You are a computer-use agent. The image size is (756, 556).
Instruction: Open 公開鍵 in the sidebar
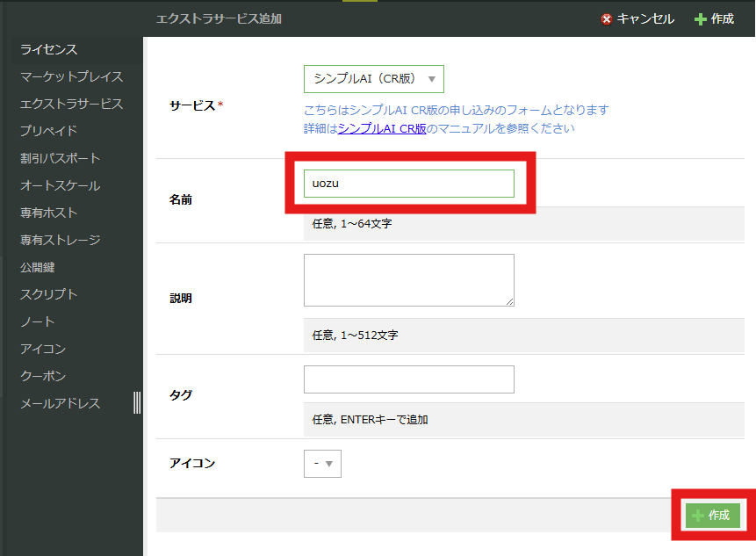[x=38, y=267]
